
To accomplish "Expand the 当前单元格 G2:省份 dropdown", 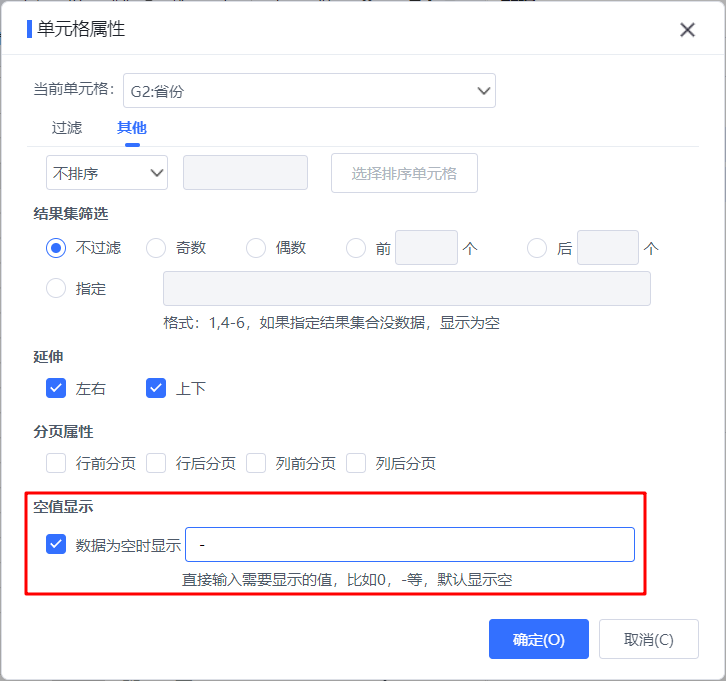I will point(309,91).
